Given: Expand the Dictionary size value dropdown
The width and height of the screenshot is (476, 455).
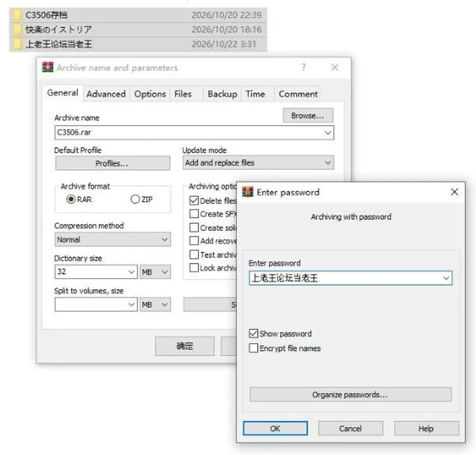Looking at the screenshot, I should pyautogui.click(x=131, y=272).
